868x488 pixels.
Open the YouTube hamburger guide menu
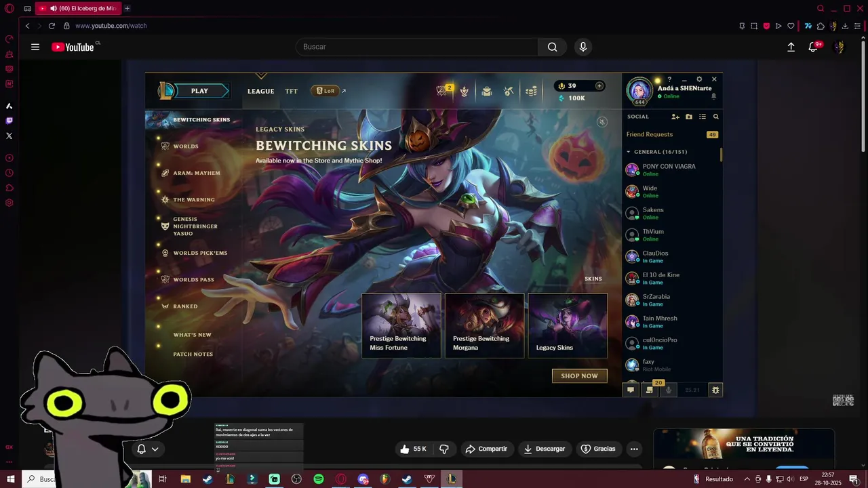pyautogui.click(x=35, y=47)
